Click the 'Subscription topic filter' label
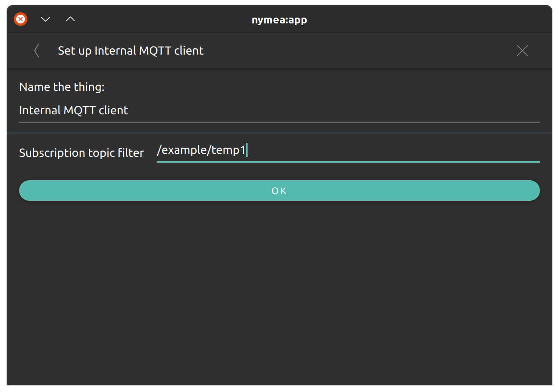 click(x=81, y=152)
